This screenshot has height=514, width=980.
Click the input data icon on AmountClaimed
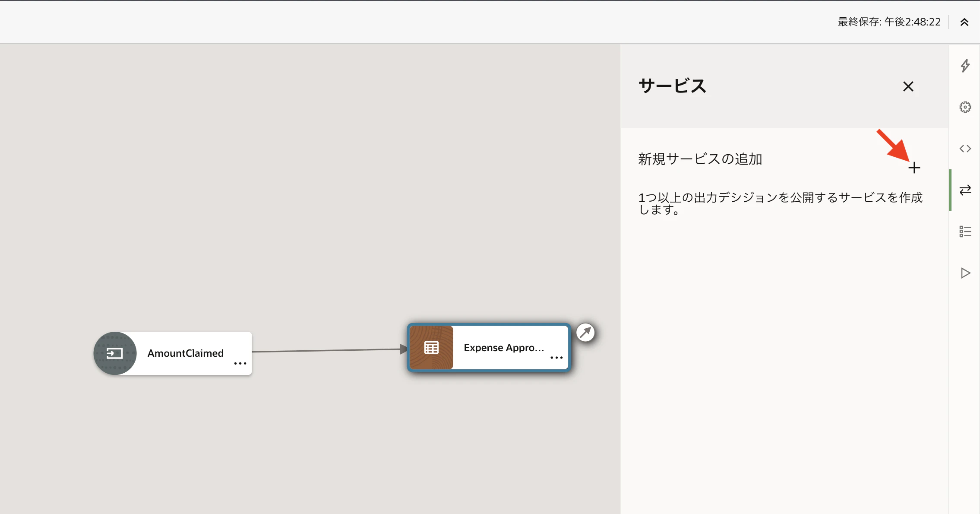(115, 353)
